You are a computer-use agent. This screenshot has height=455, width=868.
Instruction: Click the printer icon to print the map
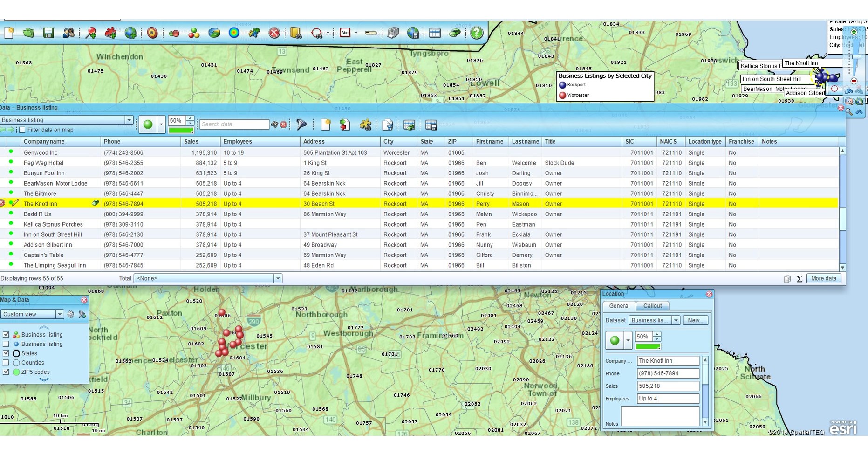[393, 33]
